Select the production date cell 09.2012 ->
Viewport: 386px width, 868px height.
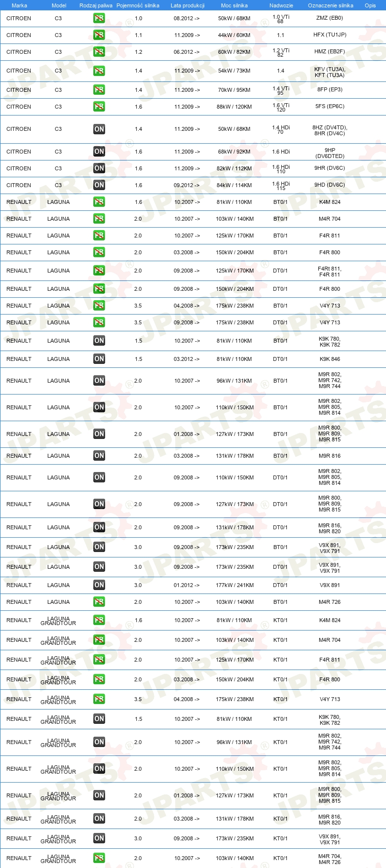tap(187, 185)
